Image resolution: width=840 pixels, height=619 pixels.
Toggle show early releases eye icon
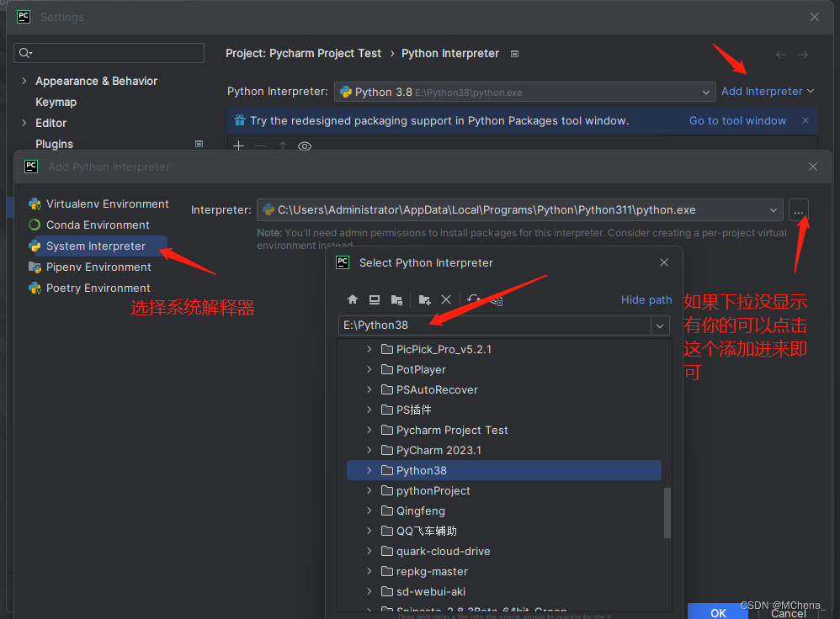(x=305, y=145)
